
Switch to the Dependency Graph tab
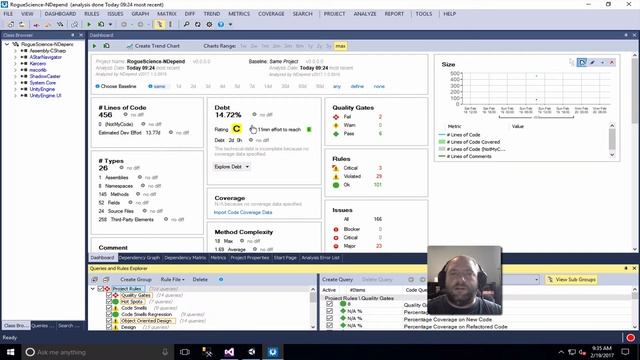coord(139,258)
